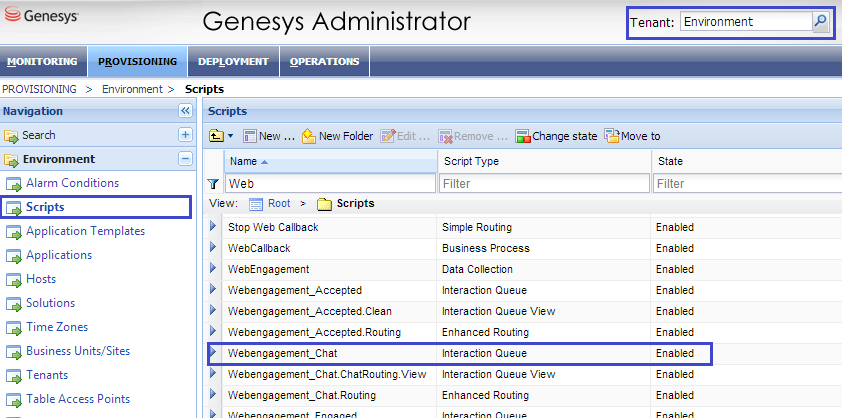The width and height of the screenshot is (842, 419).
Task: Click the New Folder toolbar icon
Action: point(309,136)
